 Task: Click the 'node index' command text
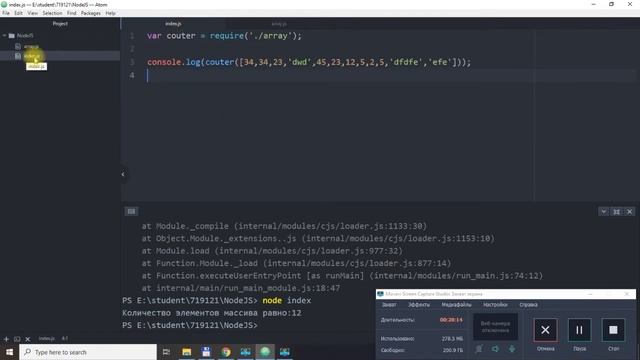(287, 300)
